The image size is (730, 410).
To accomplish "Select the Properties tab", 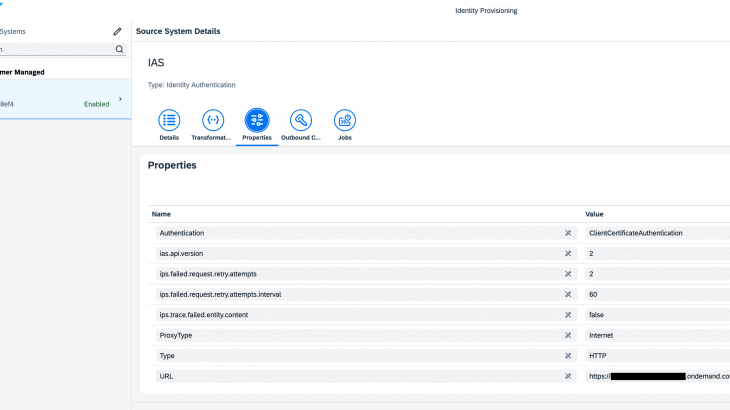I will (x=257, y=121).
